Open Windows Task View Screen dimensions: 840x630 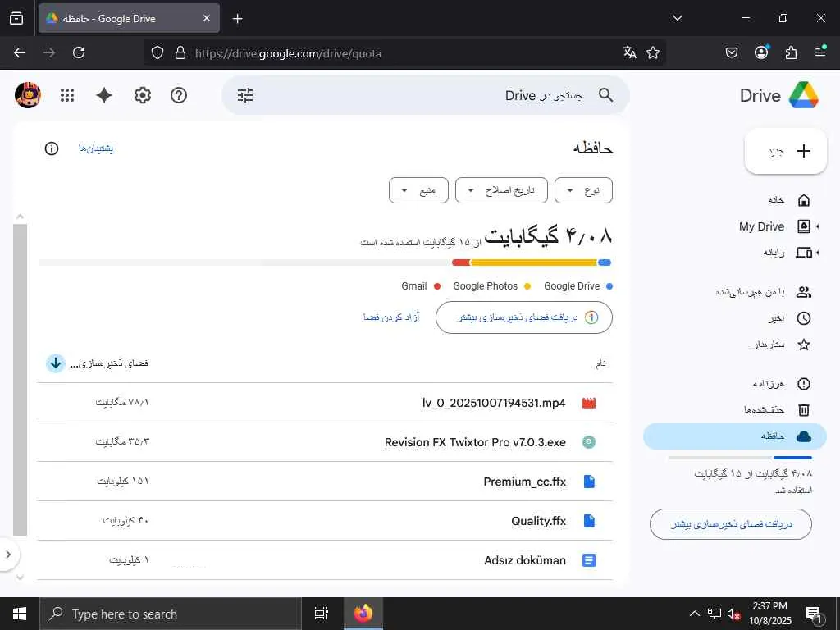click(322, 614)
